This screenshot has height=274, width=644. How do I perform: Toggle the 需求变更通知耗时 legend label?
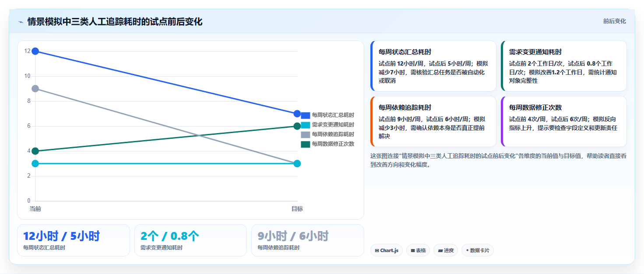333,125
